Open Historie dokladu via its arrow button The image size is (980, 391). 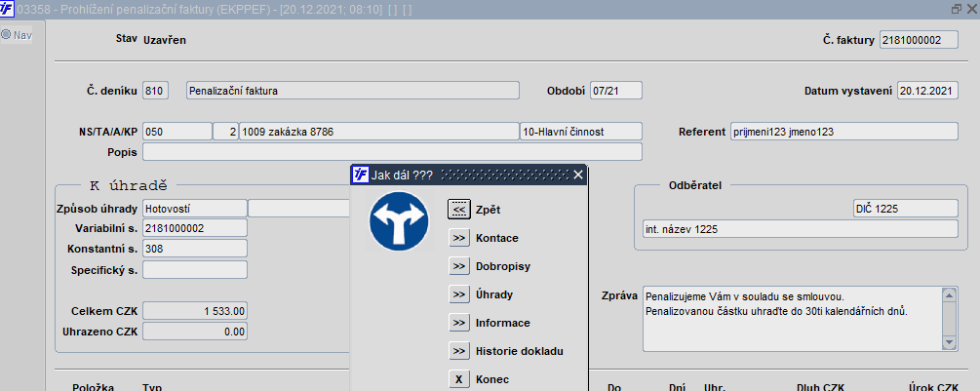(x=458, y=351)
